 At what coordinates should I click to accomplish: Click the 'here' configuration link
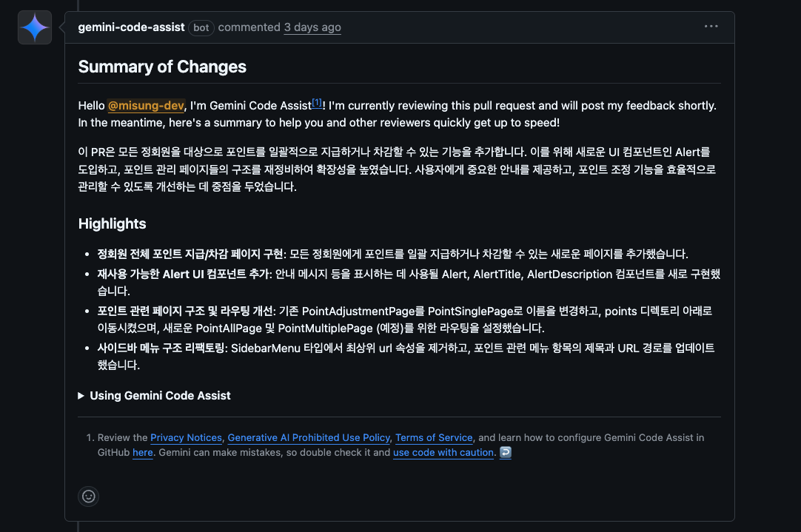click(x=143, y=452)
